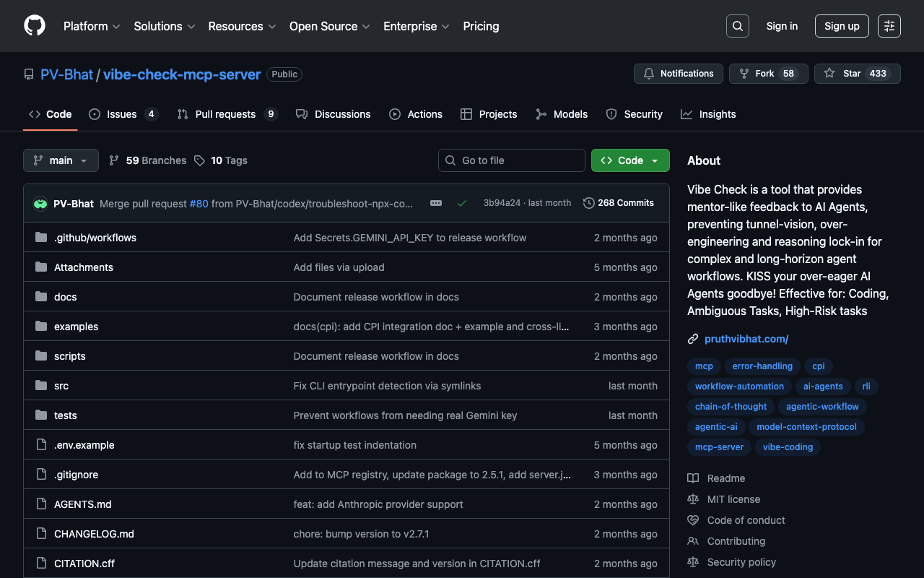Open the main branch selector dropdown

coord(61,160)
